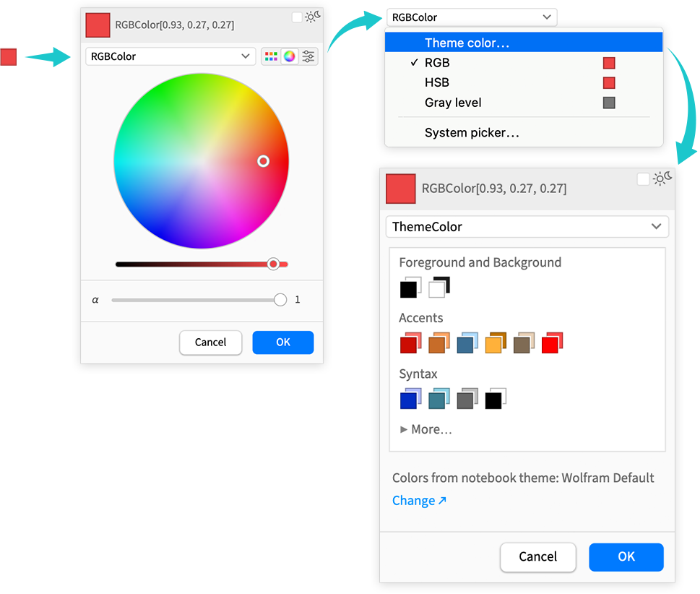
Task: Click the red preview swatch in left dialog header
Action: (98, 25)
